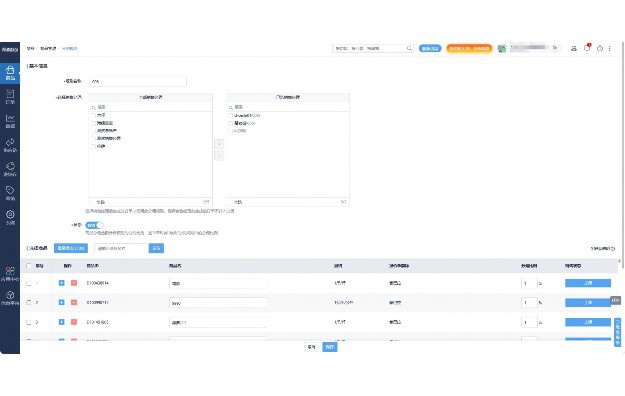The height and width of the screenshot is (396, 625).
Task: Focus the product name input in first table row
Action: pyautogui.click(x=218, y=283)
